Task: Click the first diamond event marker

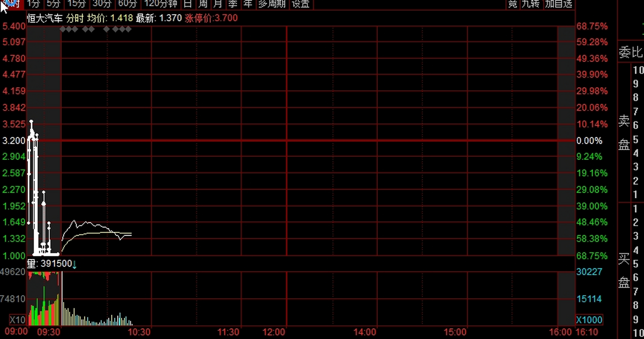Action: pos(63,29)
